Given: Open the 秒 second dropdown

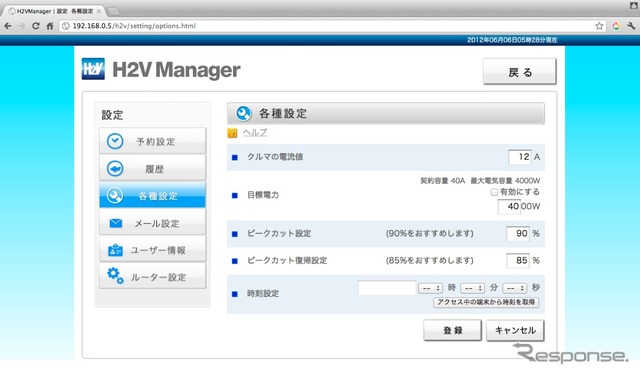Looking at the screenshot, I should 514,288.
